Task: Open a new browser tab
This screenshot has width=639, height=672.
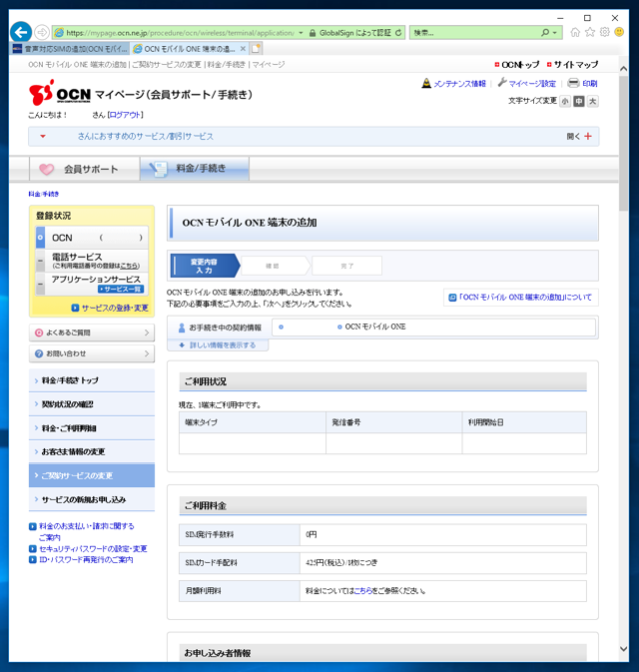Action: (257, 49)
